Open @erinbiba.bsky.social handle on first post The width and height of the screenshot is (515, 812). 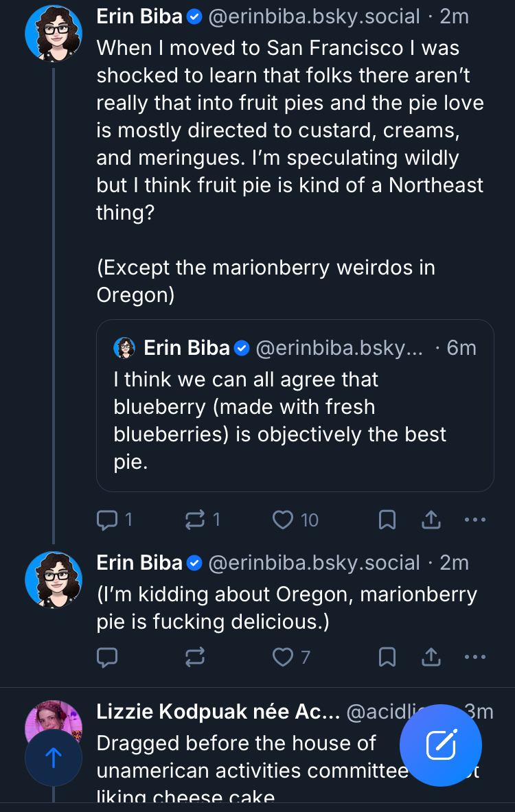[313, 17]
